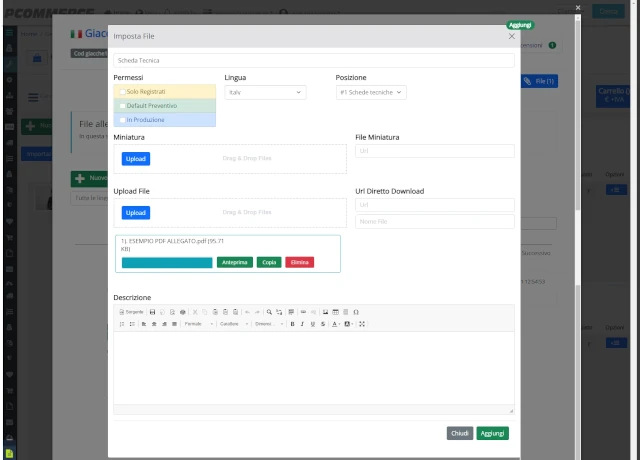This screenshot has height=460, width=640.
Task: Click Upload button under Miniatura
Action: coord(136,159)
